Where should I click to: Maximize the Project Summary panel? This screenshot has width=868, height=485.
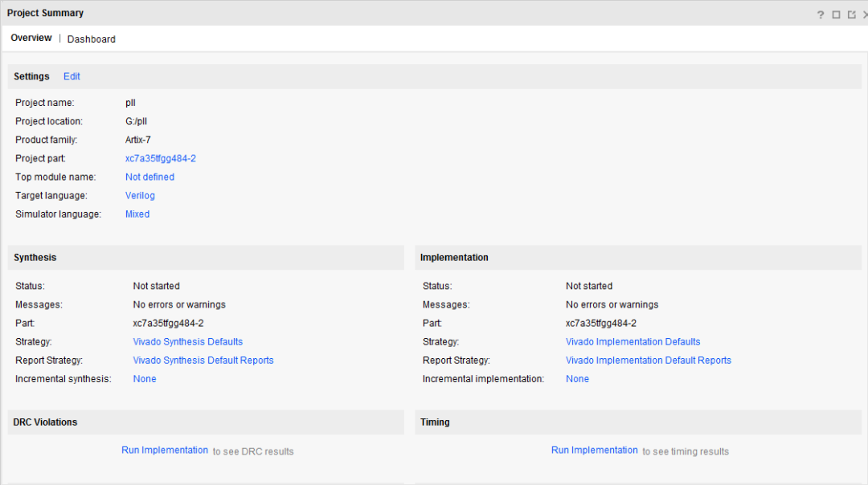tap(836, 14)
